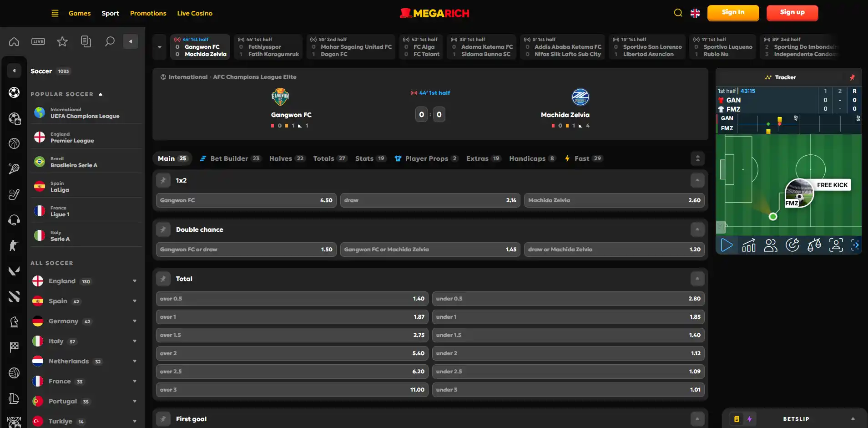
Task: Select the checkered flag racing icon
Action: (14, 347)
